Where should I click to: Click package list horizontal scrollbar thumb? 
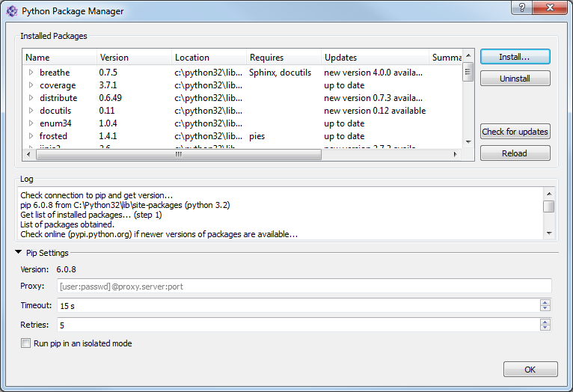(179, 155)
